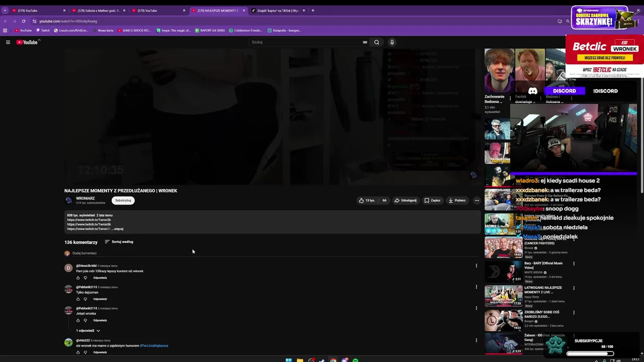Click the YouTube logo home link

pos(27,42)
